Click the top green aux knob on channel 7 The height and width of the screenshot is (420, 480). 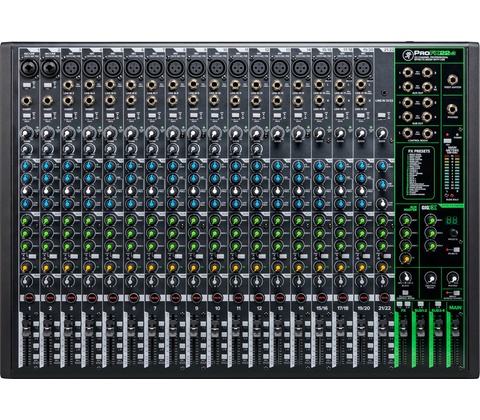pyautogui.click(x=152, y=220)
